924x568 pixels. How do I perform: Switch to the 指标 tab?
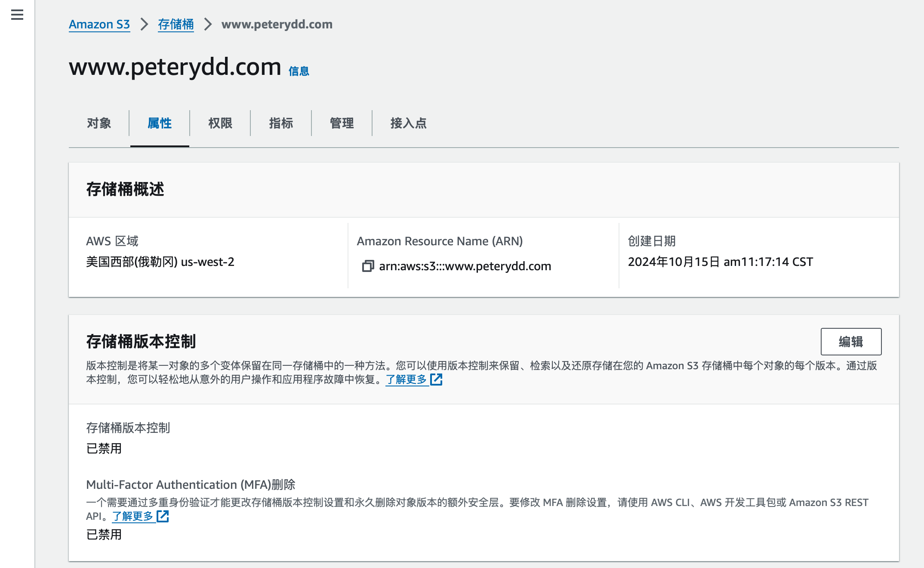[281, 123]
